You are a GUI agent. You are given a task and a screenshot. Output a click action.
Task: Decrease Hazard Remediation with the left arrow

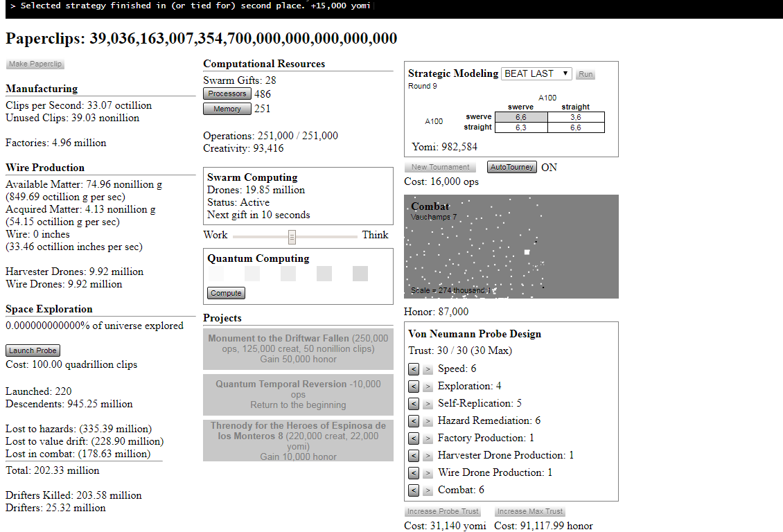point(414,421)
